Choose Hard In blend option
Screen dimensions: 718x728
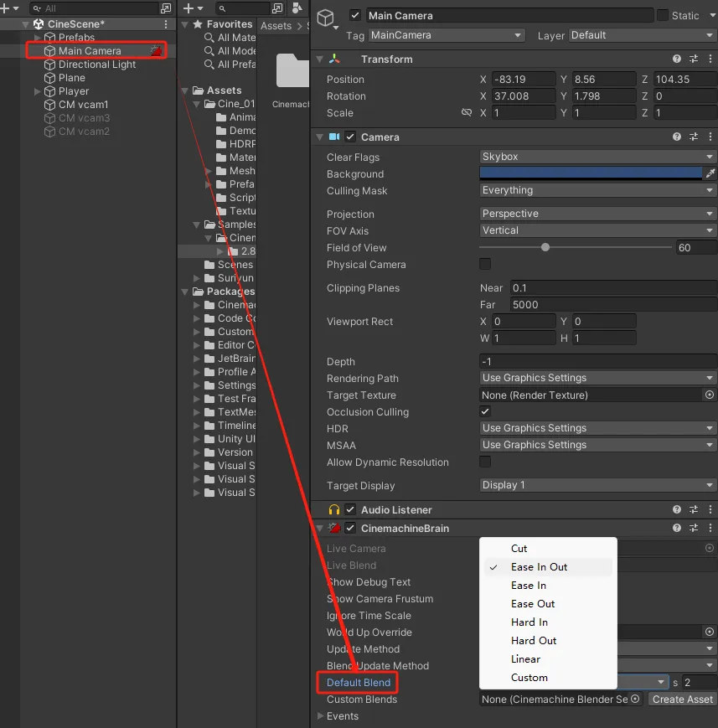(548, 622)
